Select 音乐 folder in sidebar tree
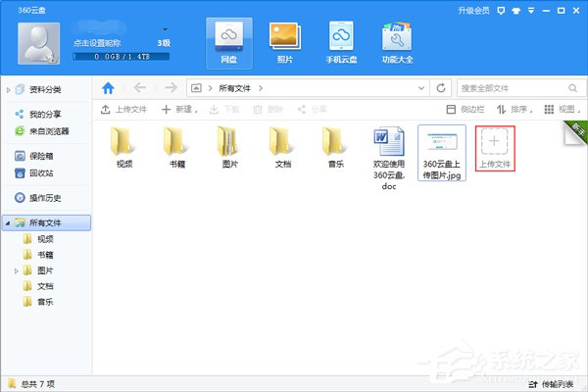This screenshot has height=392, width=588. [45, 302]
